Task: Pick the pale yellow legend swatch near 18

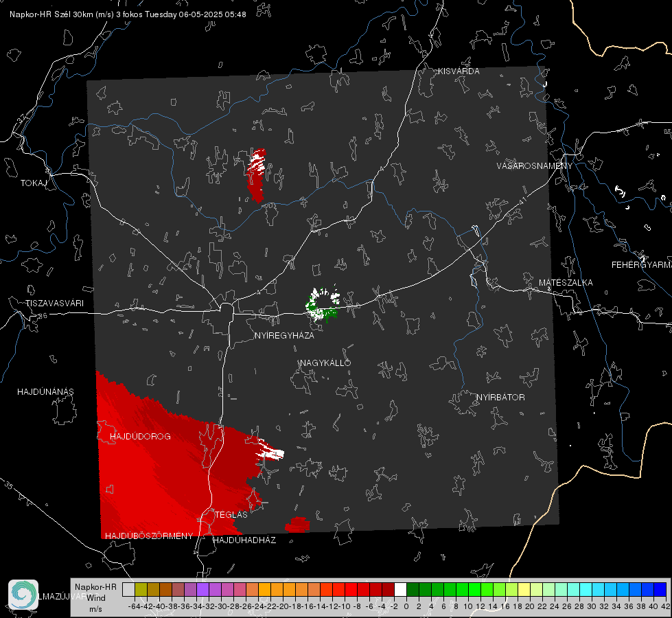Action: pos(524,589)
